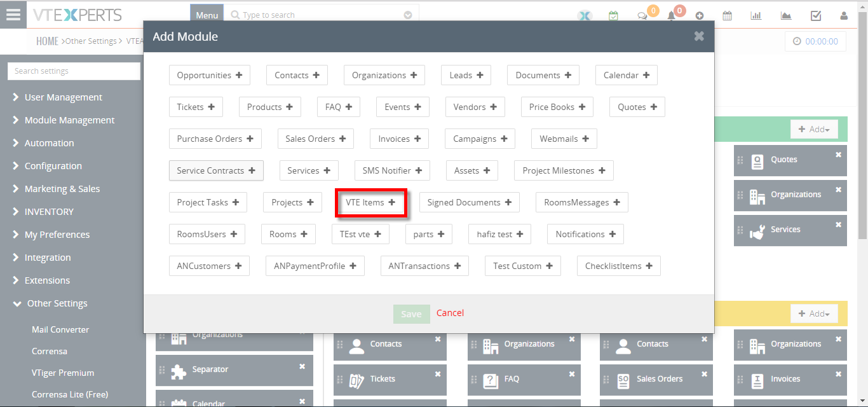The width and height of the screenshot is (868, 407).
Task: Open the chat comments icon in top bar
Action: click(642, 17)
